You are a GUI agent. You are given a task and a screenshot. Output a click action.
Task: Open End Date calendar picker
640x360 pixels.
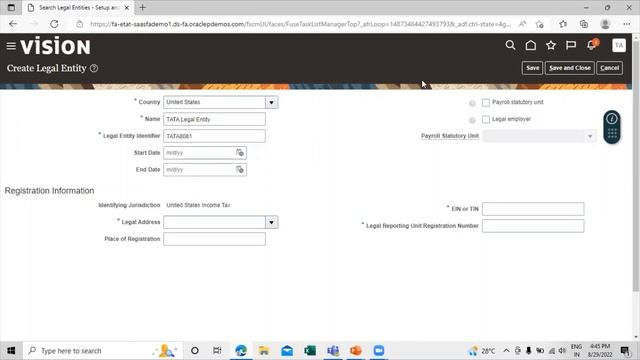[240, 169]
